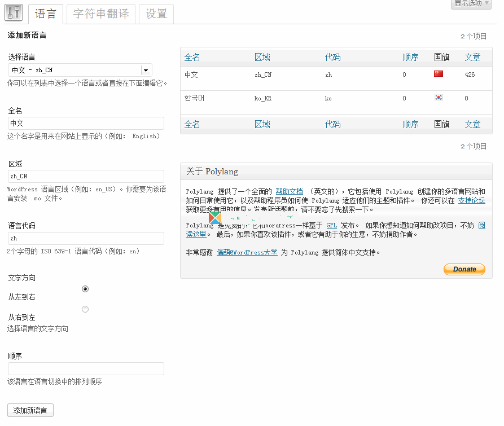This screenshot has width=504, height=426.
Task: Open the GPL link
Action: tap(332, 225)
